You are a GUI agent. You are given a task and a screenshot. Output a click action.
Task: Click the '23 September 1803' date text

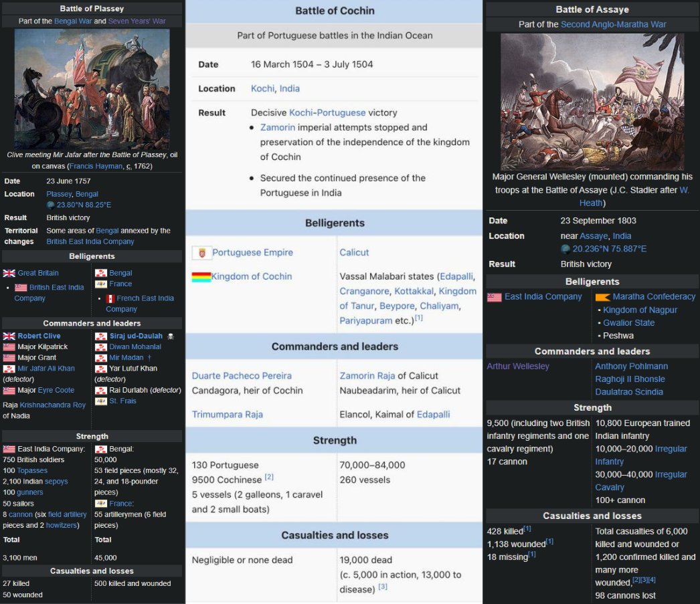[x=598, y=221]
